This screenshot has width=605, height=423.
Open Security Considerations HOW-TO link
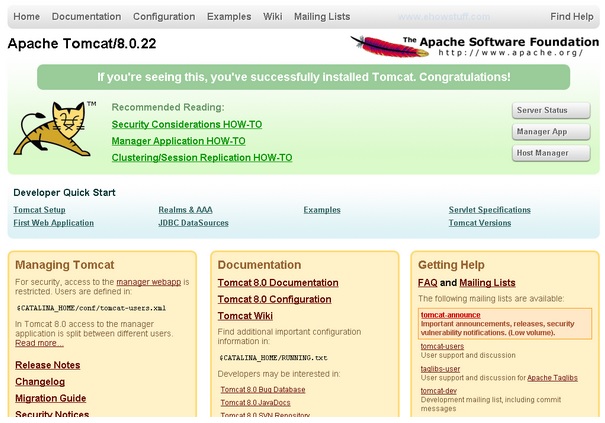click(187, 124)
